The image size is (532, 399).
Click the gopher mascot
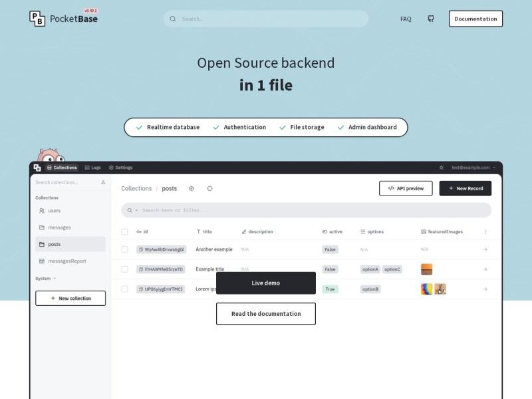51,155
